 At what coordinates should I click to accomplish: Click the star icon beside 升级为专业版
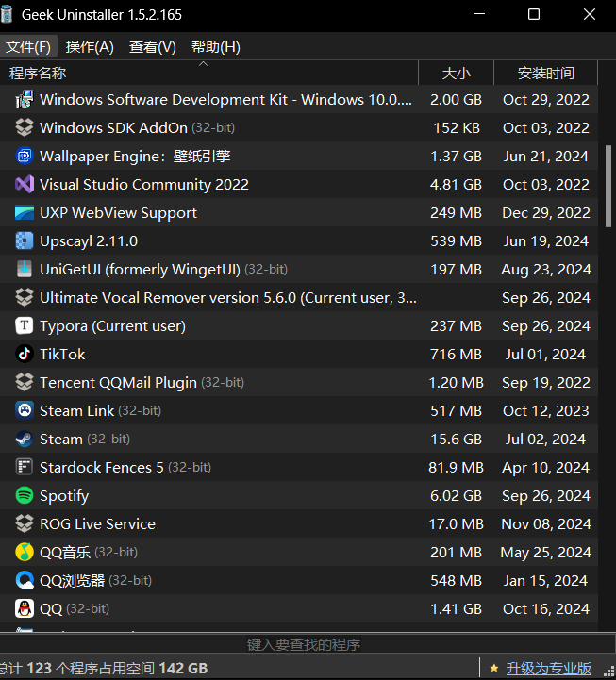pos(493,669)
